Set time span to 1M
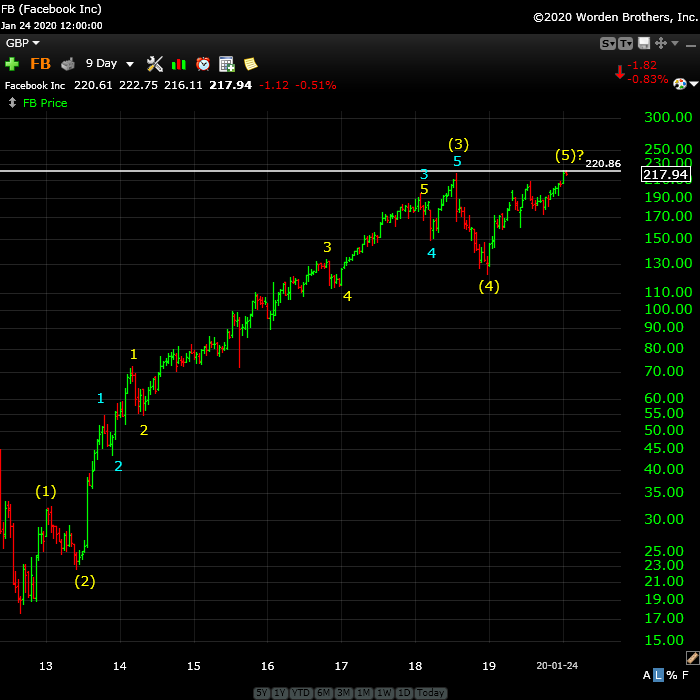Screen dimensions: 700x700 (x=364, y=693)
